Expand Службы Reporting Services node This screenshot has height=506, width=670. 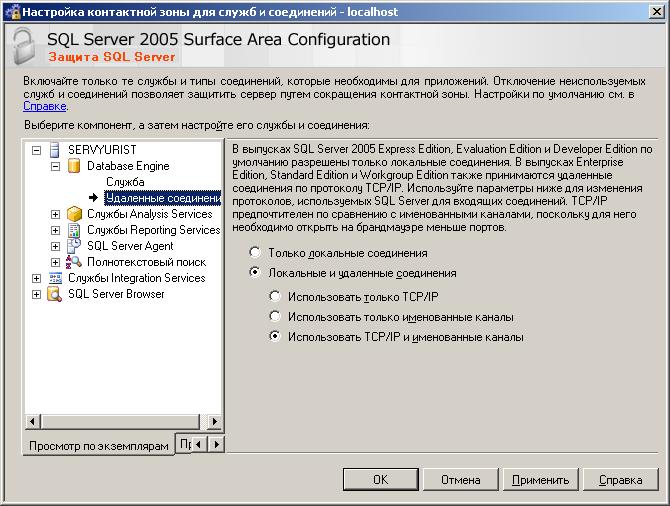[x=56, y=230]
